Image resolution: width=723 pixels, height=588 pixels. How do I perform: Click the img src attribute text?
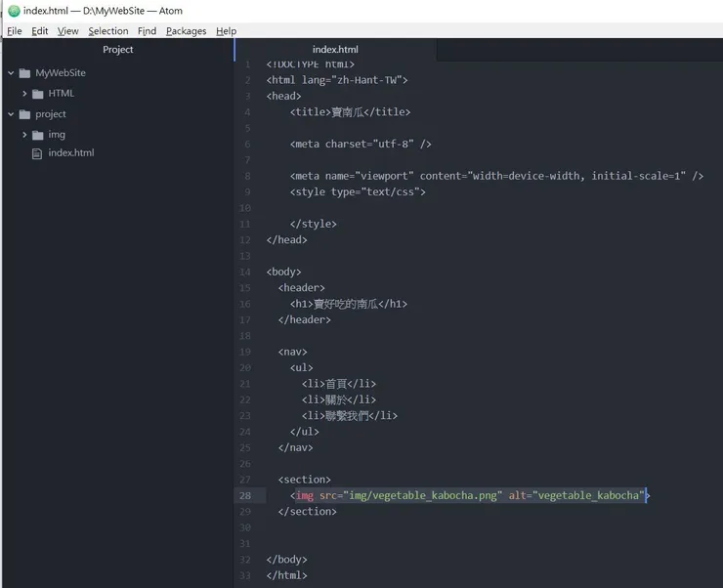click(410, 495)
